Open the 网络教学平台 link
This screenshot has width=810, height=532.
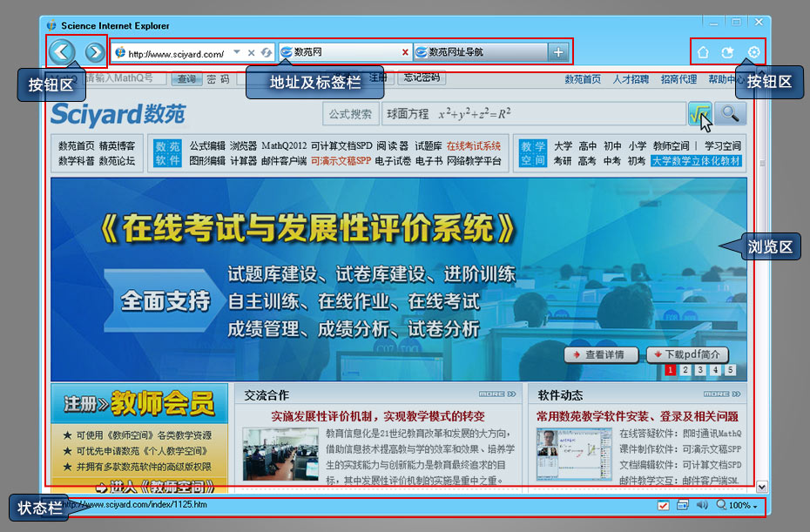474,161
